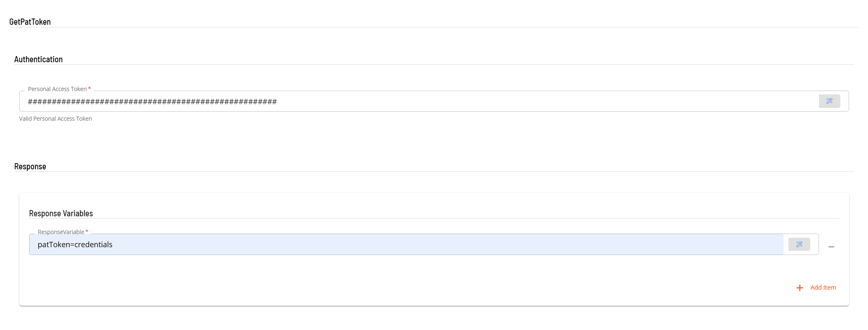Viewport: 868px width, 330px height.
Task: Place cursor in patToken=credentials text
Action: [75, 245]
